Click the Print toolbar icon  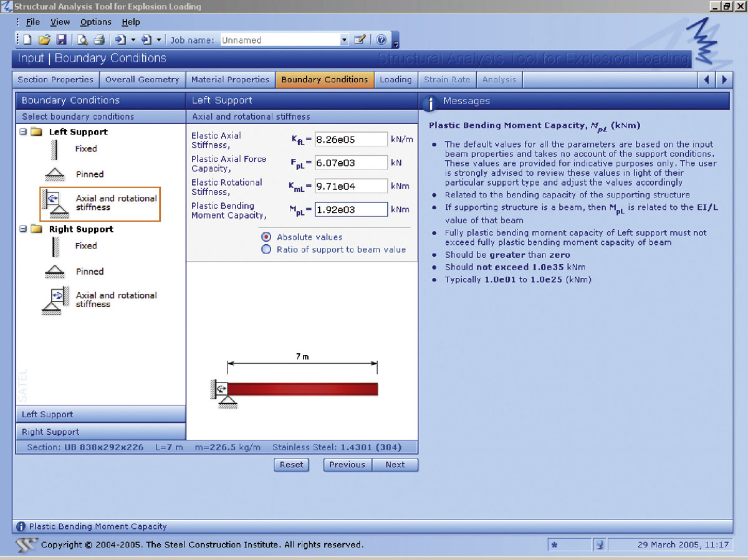(99, 40)
